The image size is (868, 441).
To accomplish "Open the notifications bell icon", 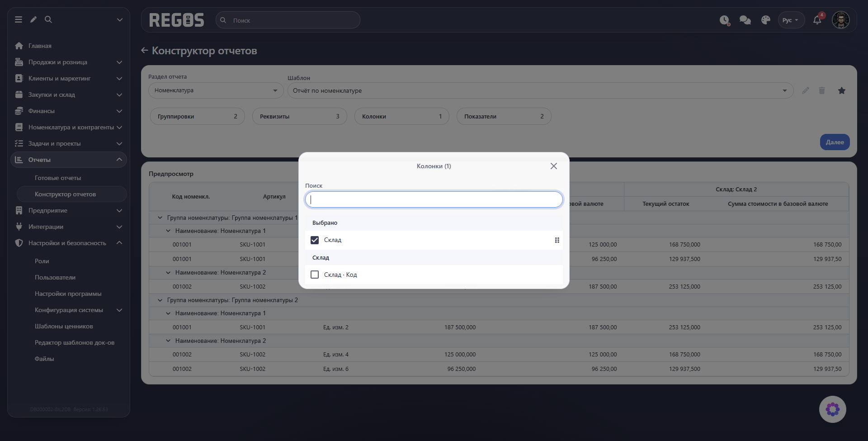I will [x=817, y=20].
